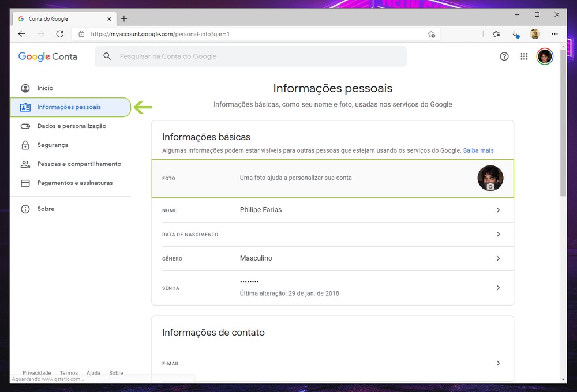Image resolution: width=577 pixels, height=392 pixels.
Task: Open the Privacidade footer link
Action: point(37,373)
